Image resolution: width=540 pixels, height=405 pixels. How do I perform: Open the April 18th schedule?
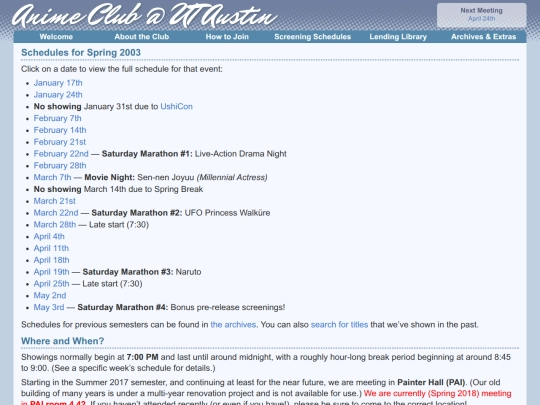(x=51, y=260)
